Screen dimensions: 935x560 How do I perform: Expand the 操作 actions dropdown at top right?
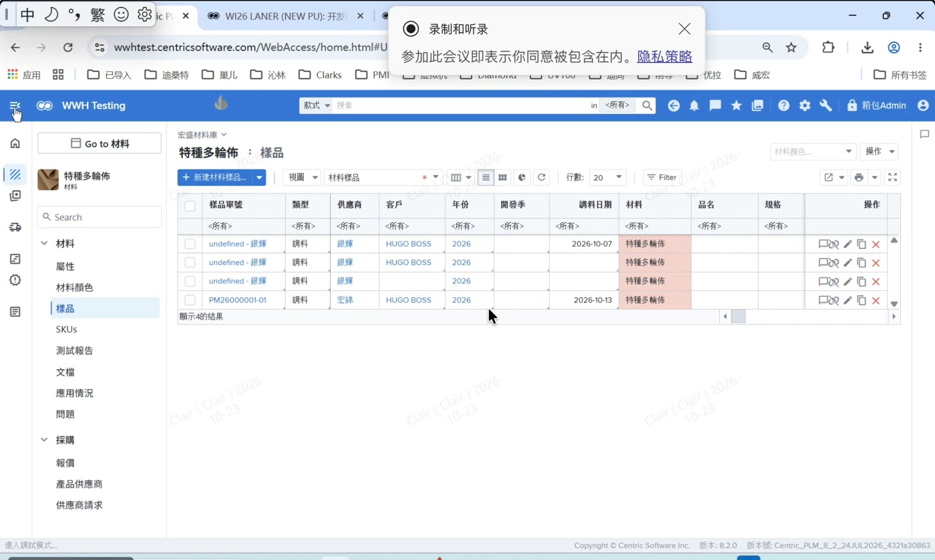coord(878,152)
